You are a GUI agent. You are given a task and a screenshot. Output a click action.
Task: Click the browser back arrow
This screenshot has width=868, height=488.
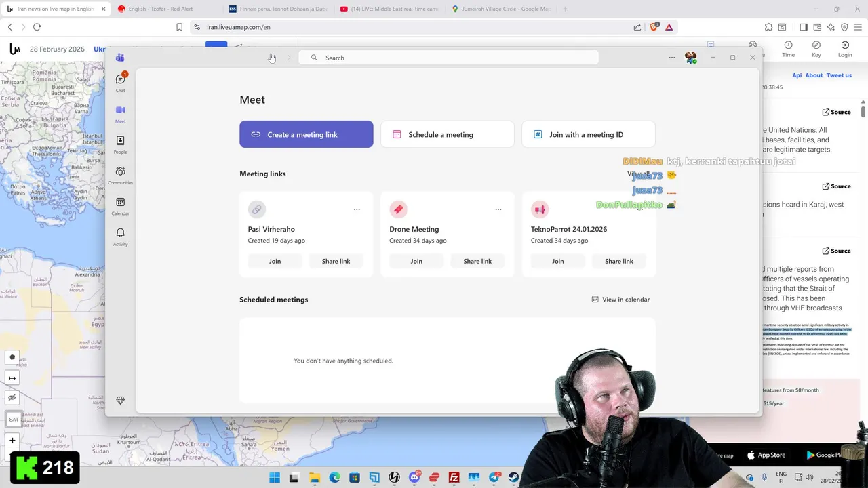click(x=9, y=27)
